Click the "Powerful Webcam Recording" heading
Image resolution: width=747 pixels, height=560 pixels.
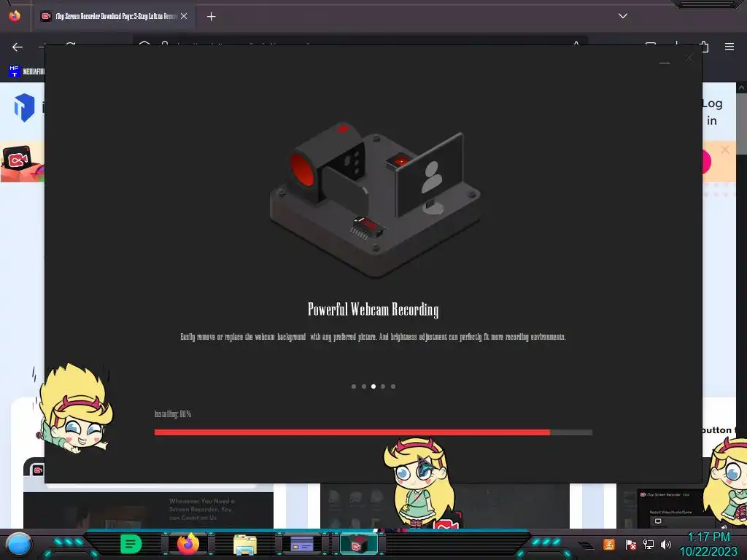click(373, 309)
